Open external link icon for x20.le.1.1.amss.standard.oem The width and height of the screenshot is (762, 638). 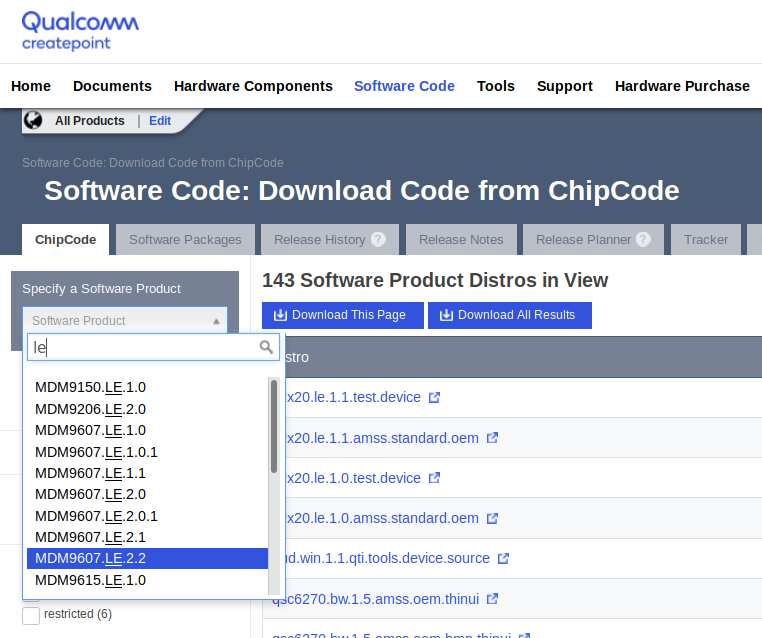coord(492,438)
